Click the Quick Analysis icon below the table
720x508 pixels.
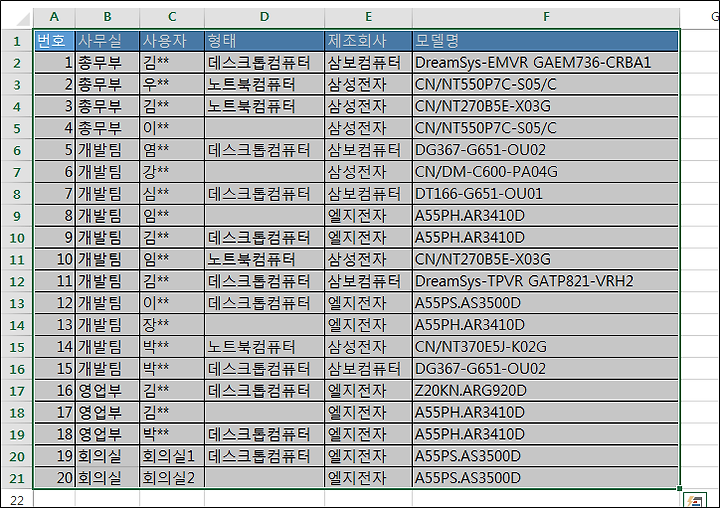[x=694, y=500]
